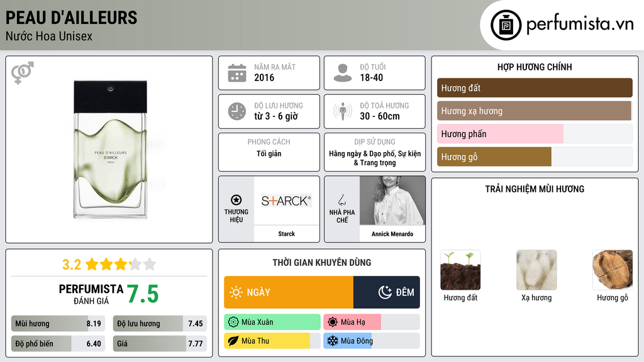The height and width of the screenshot is (362, 644).
Task: Click the Mùa Xuân season bar
Action: point(272,322)
